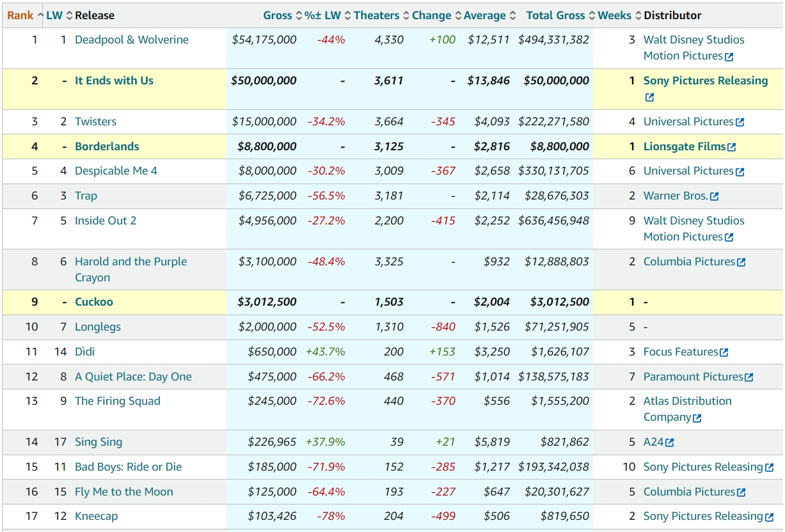Open the Cuckoo release link

click(94, 302)
